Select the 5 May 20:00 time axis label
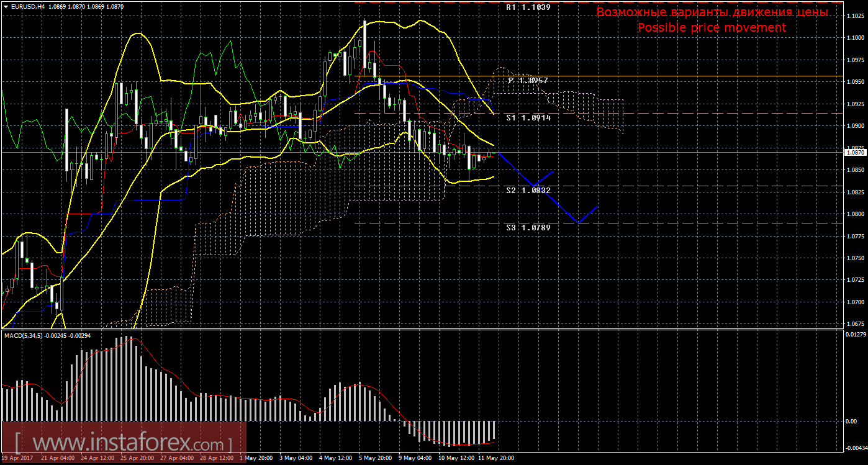This screenshot has height=465, width=868. (374, 459)
